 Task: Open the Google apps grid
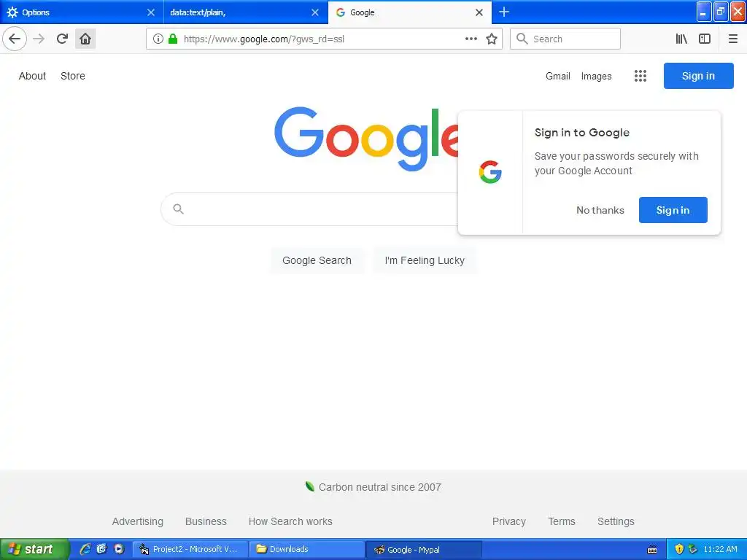point(640,76)
